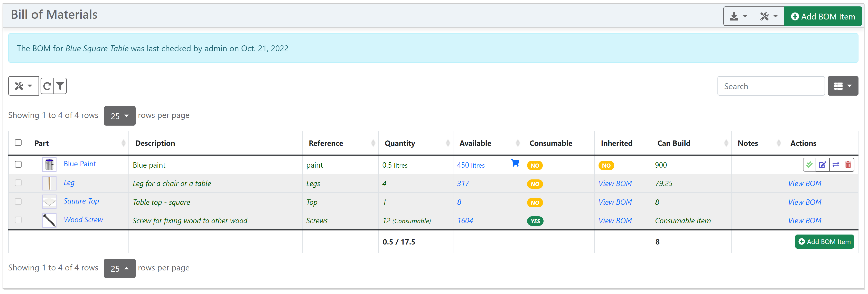868x294 pixels.
Task: Check the Square Top row checkbox
Action: tap(18, 201)
